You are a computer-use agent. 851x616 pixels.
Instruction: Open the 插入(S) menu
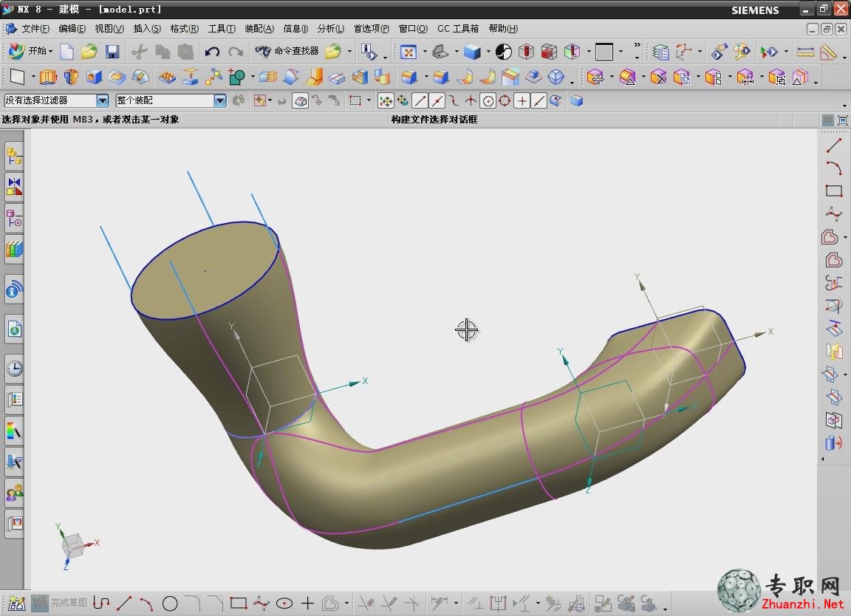coord(147,29)
